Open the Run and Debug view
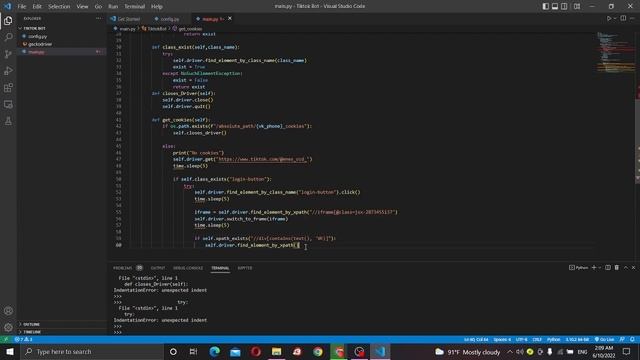640x360 pixels. (x=8, y=71)
